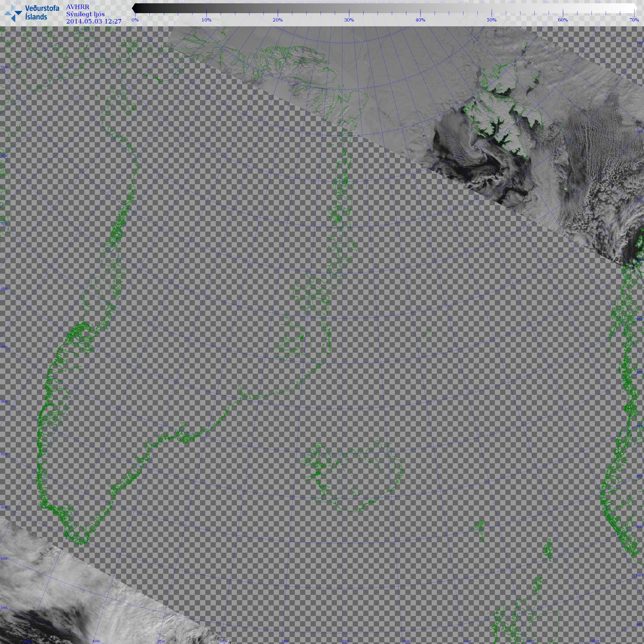Click the 20W longitude label at bottom
This screenshot has height=644, width=644.
(x=346, y=641)
